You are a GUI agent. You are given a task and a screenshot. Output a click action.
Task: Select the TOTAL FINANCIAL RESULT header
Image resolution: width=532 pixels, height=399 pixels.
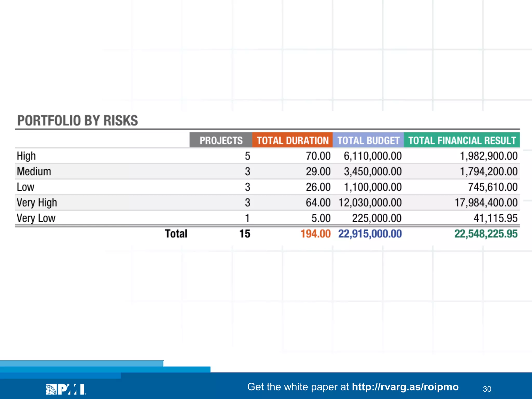tap(462, 141)
